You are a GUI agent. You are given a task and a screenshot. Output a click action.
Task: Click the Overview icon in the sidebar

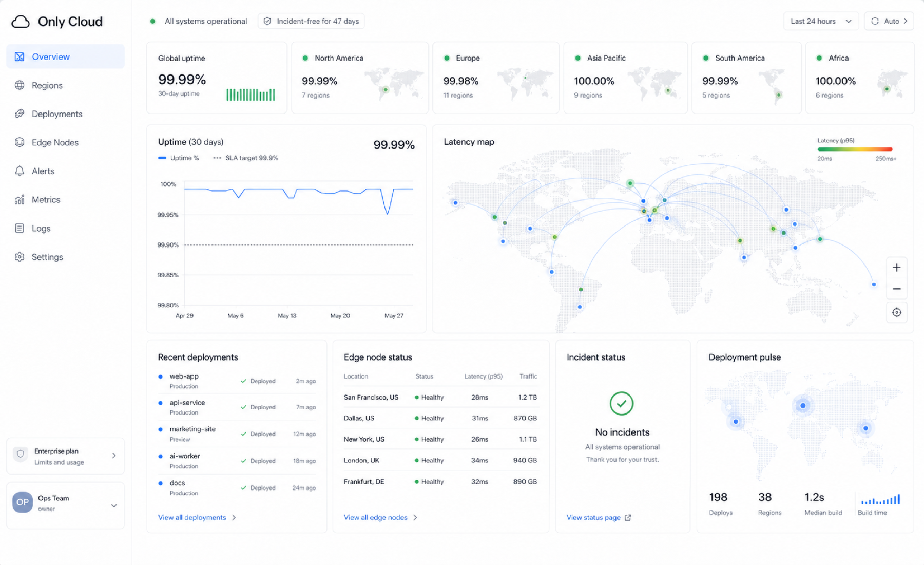point(20,56)
